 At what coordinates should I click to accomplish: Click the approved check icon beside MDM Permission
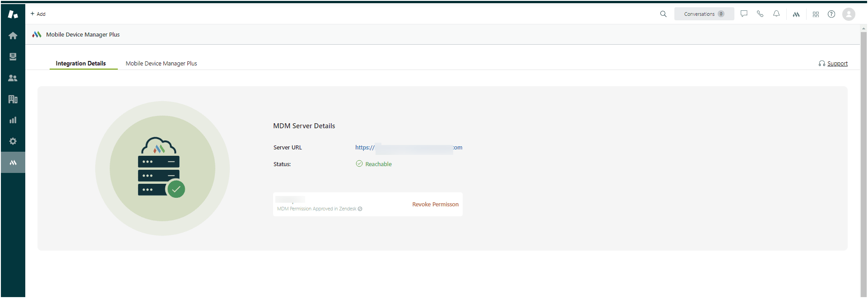pyautogui.click(x=360, y=209)
